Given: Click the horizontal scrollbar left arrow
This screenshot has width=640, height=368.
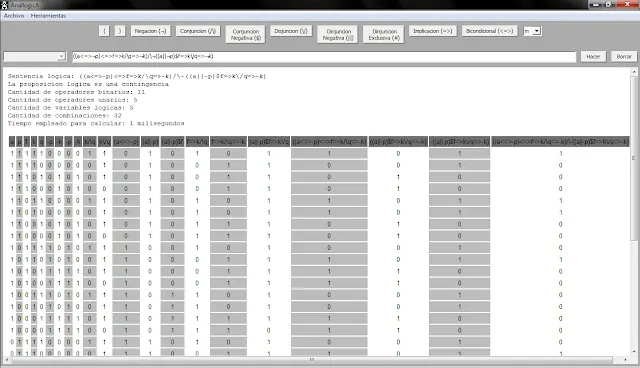Looking at the screenshot, I should click(7, 359).
